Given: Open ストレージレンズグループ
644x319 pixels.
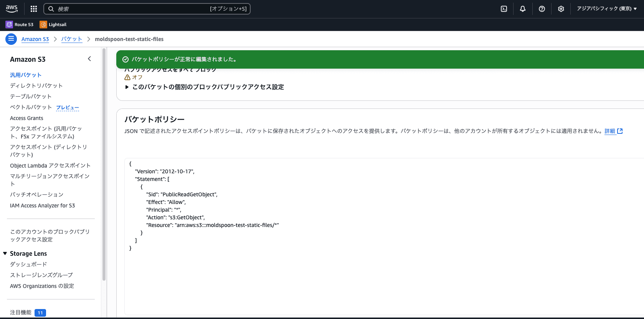Looking at the screenshot, I should pyautogui.click(x=41, y=275).
